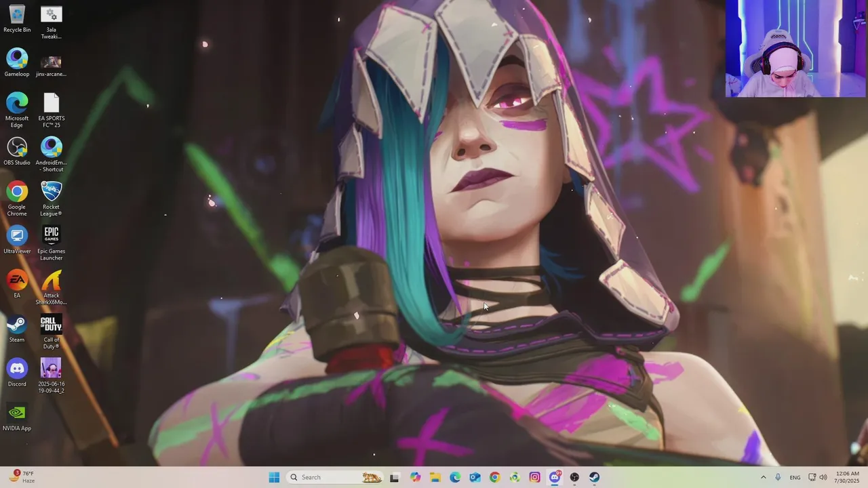
Task: Open the 12:06 AM clock and calendar
Action: pos(848,477)
